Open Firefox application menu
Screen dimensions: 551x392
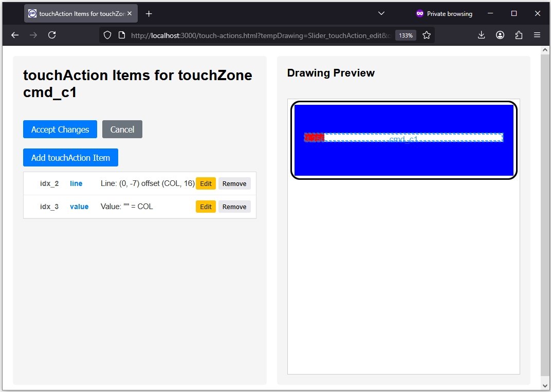537,35
